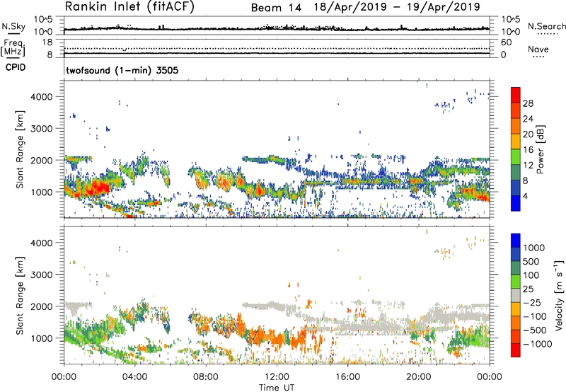Click the Slant Range label of the power panel
Viewport: 566px width, 392px height.
(20, 149)
